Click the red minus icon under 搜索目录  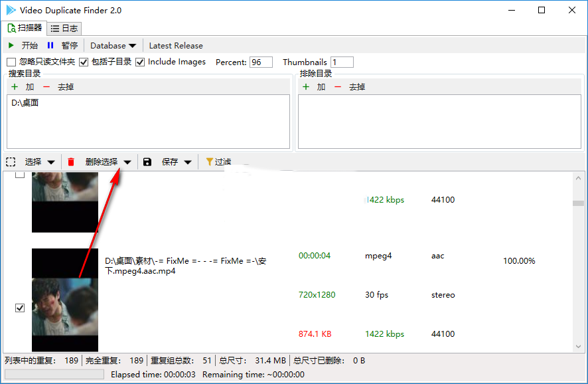(x=46, y=87)
